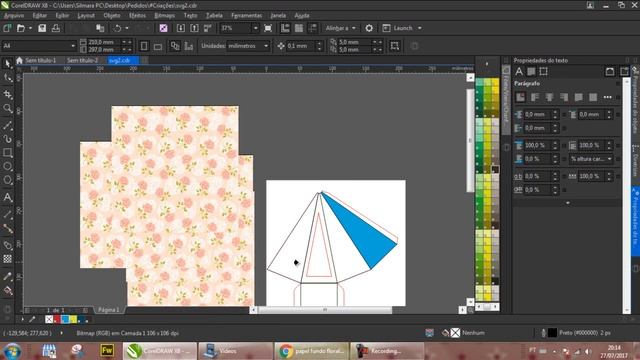The image size is (640, 360).
Task: Toggle Frame section in text properties
Action: [x=544, y=72]
